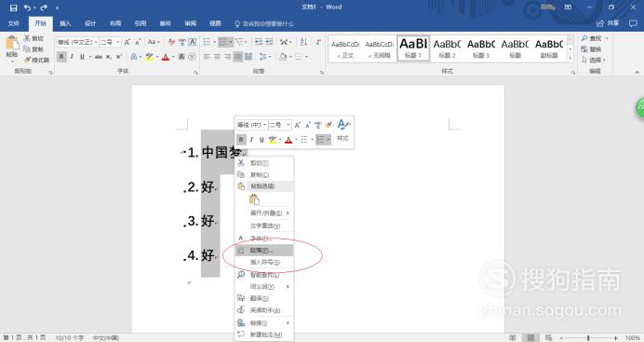Image resolution: width=644 pixels, height=342 pixels.
Task: Click the Enclosed Characters ribbon icon
Action: click(x=192, y=57)
